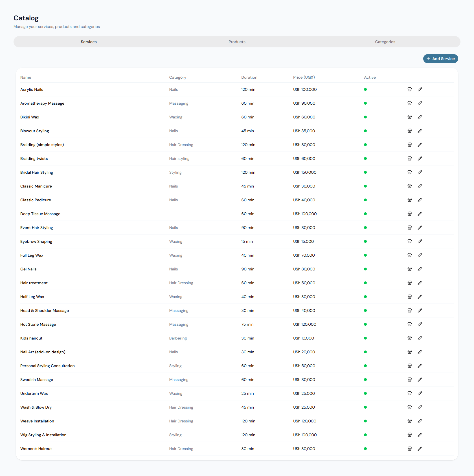
Task: Edit the Acrylic Nails service
Action: pyautogui.click(x=420, y=89)
